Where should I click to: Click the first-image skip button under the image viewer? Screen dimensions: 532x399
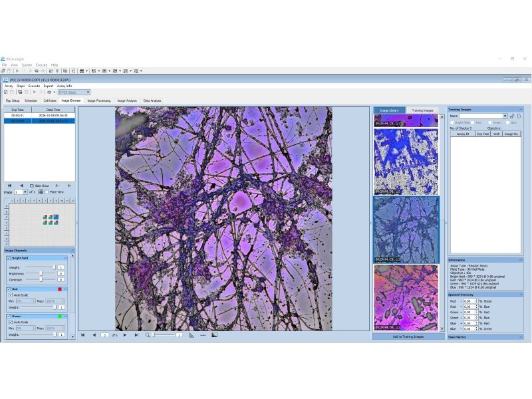click(x=82, y=335)
